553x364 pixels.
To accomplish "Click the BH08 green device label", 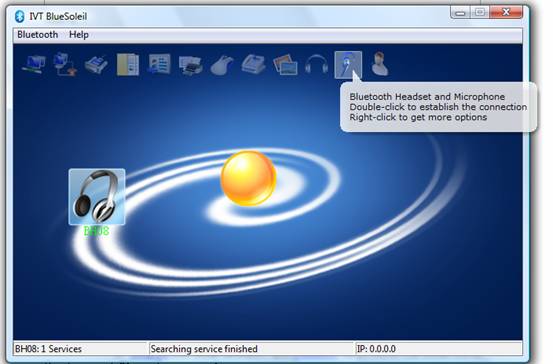I will [x=96, y=231].
